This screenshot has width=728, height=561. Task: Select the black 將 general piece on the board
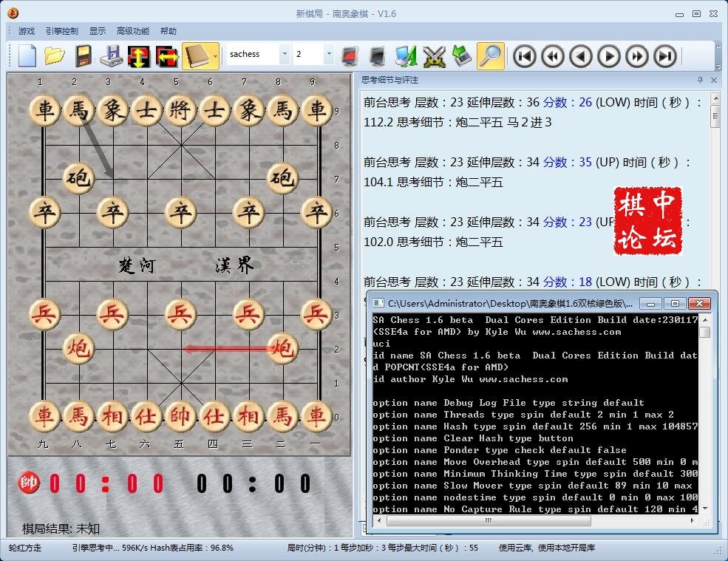[180, 111]
